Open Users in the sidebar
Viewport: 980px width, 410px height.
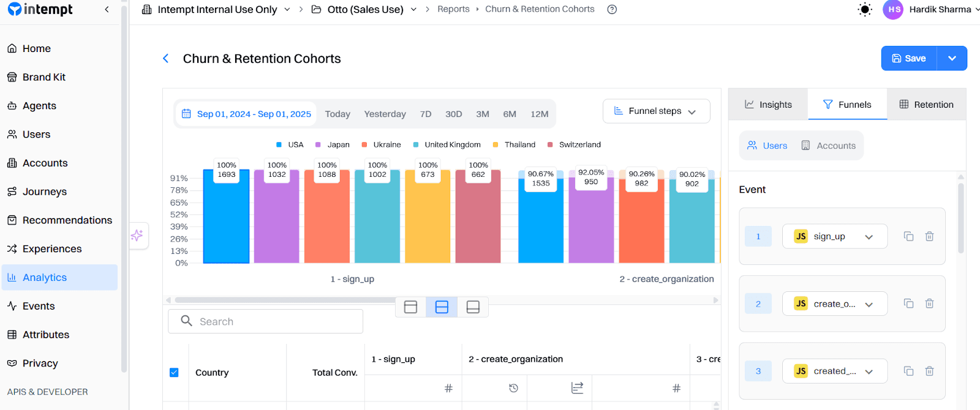coord(59,135)
